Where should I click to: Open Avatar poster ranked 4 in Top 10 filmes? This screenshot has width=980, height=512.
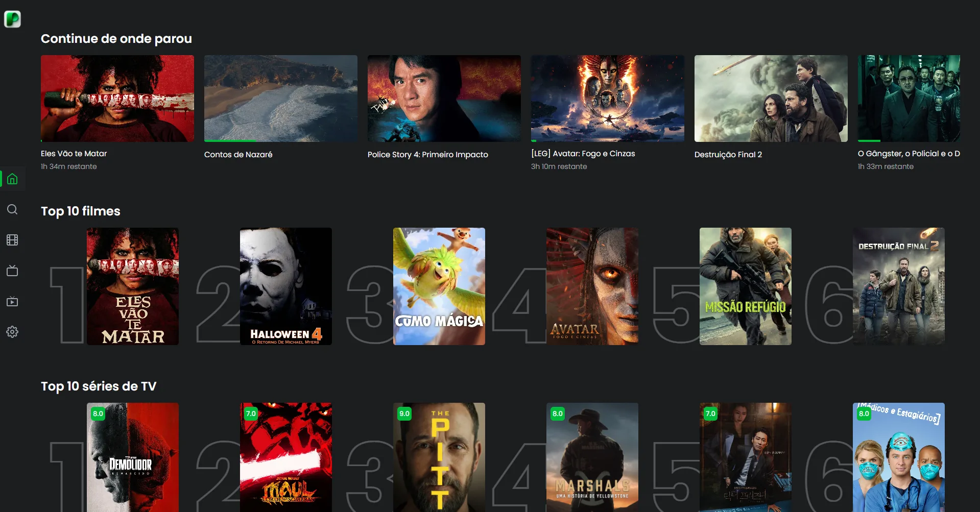592,286
